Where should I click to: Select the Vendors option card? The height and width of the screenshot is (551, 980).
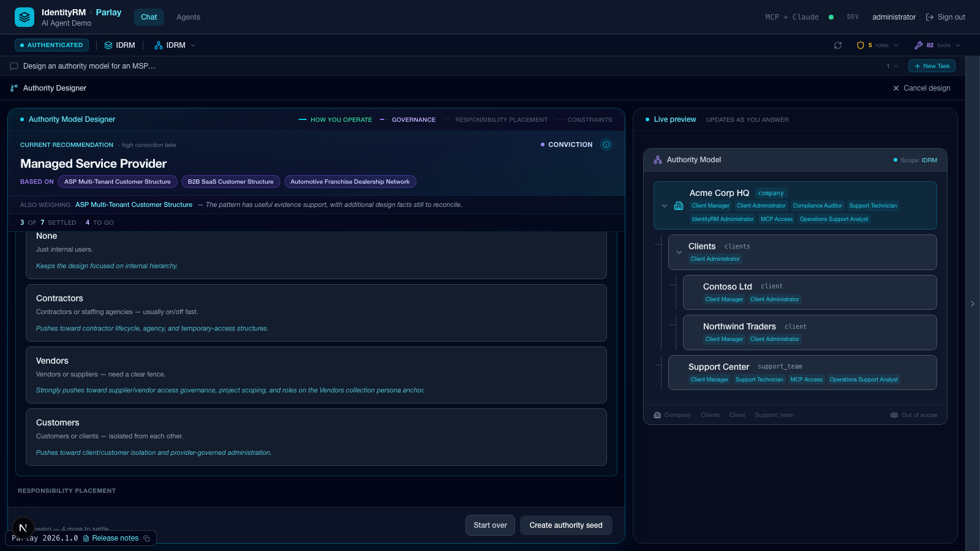[x=316, y=375]
